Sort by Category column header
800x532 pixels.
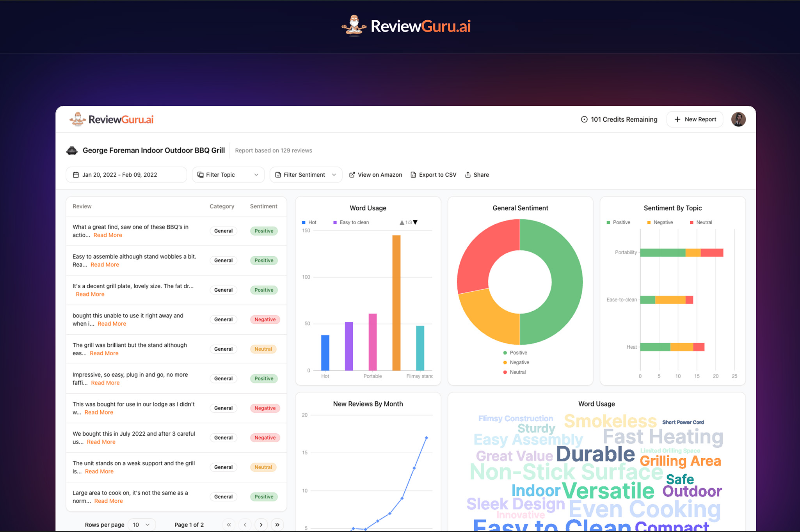pos(222,206)
